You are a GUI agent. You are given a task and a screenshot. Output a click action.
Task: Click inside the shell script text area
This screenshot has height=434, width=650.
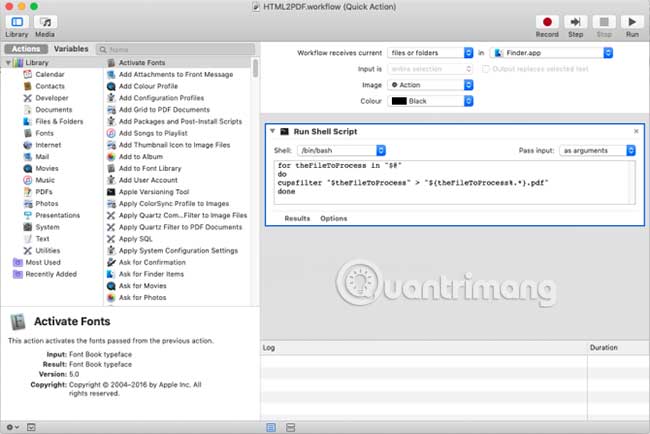coord(454,182)
